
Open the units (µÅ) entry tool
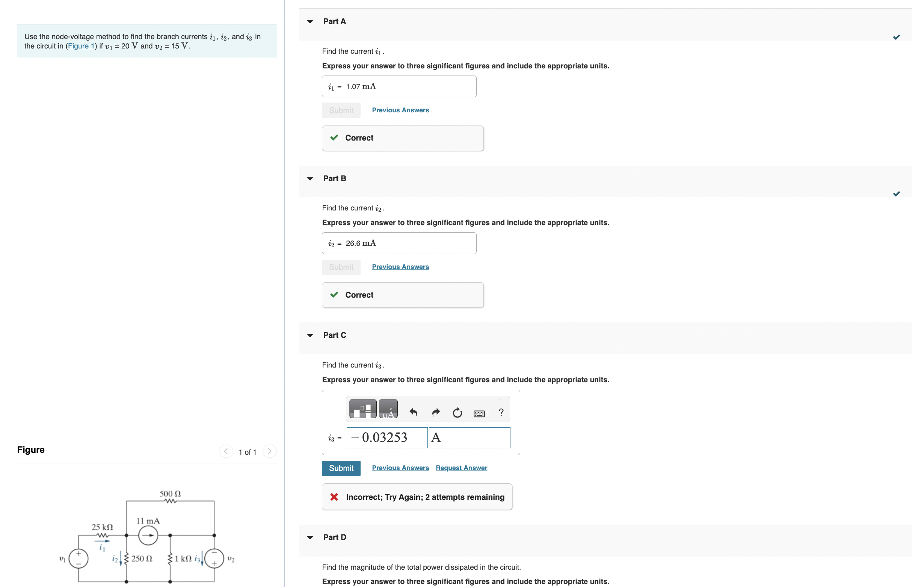(388, 409)
